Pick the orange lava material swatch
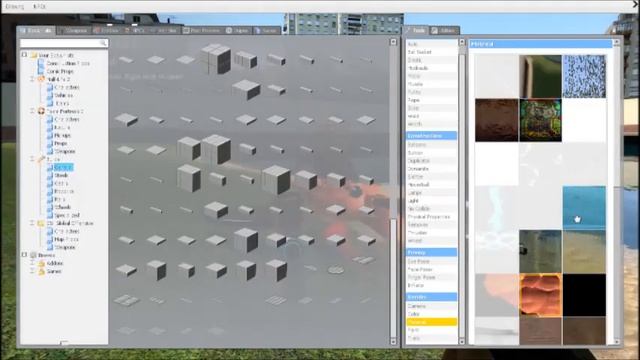The image size is (640, 360). (540, 295)
